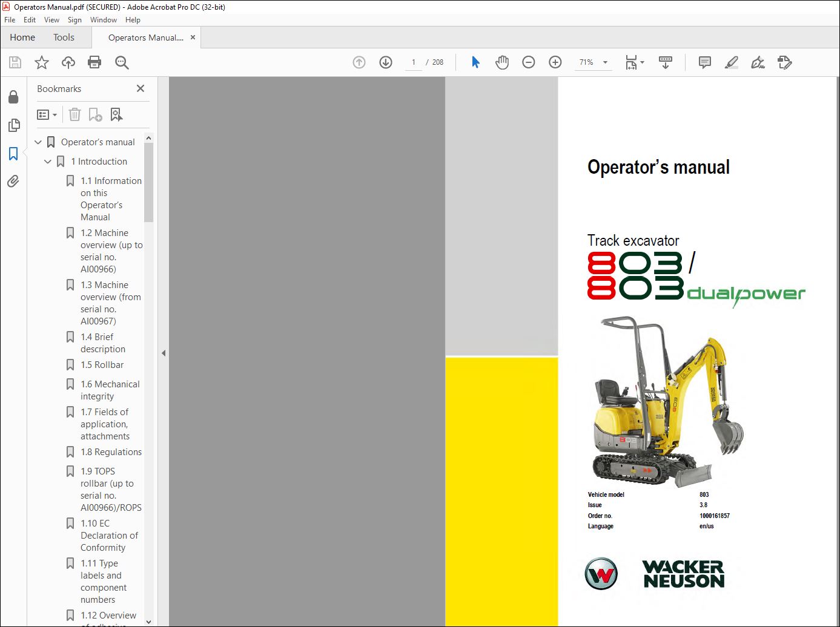Zoom out with minus button
The height and width of the screenshot is (627, 840).
[529, 62]
